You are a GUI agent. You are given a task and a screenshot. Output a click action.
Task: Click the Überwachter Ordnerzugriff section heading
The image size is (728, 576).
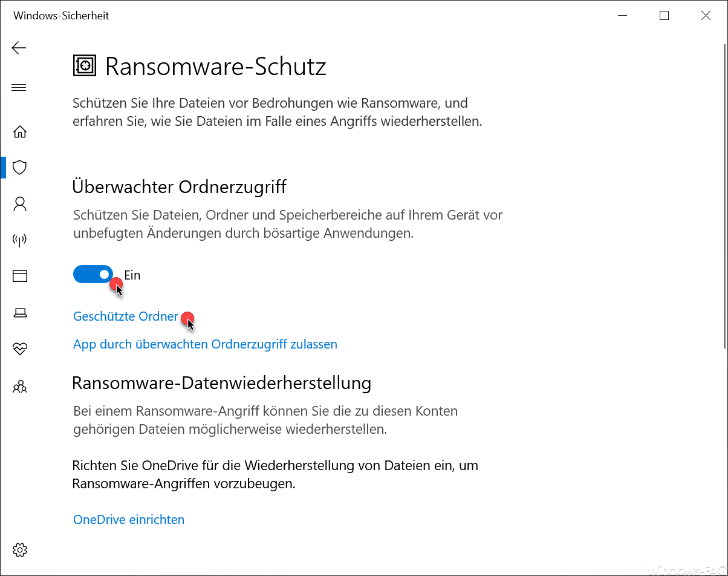tap(180, 186)
